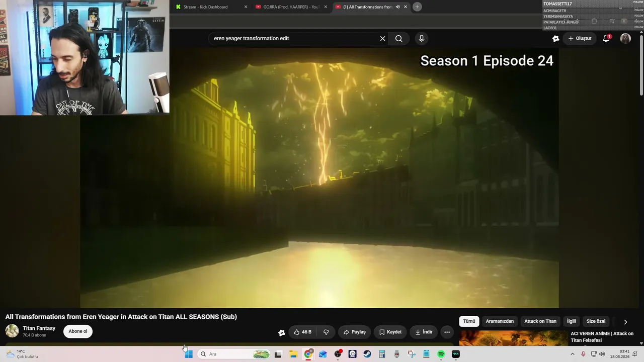Open the Snipping Tool on the taskbar
The image size is (644, 362).
(412, 354)
